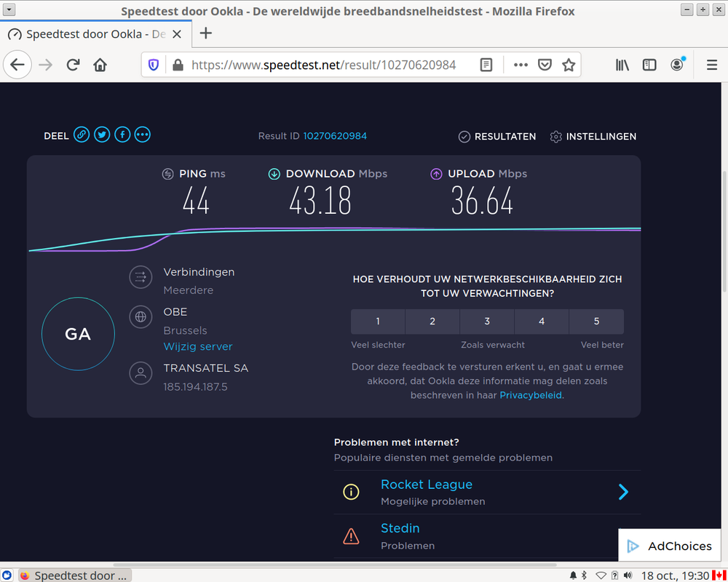Click the TRANSATEL SA user icon
Viewport: 728px width, 582px height.
[141, 373]
